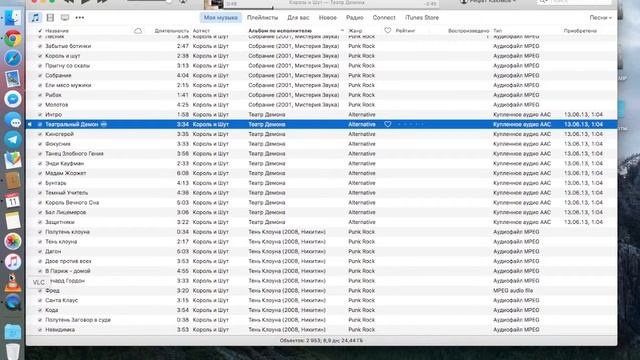Uncheck the Рыбак track checkbox
This screenshot has height=360, width=640.
pyautogui.click(x=40, y=95)
